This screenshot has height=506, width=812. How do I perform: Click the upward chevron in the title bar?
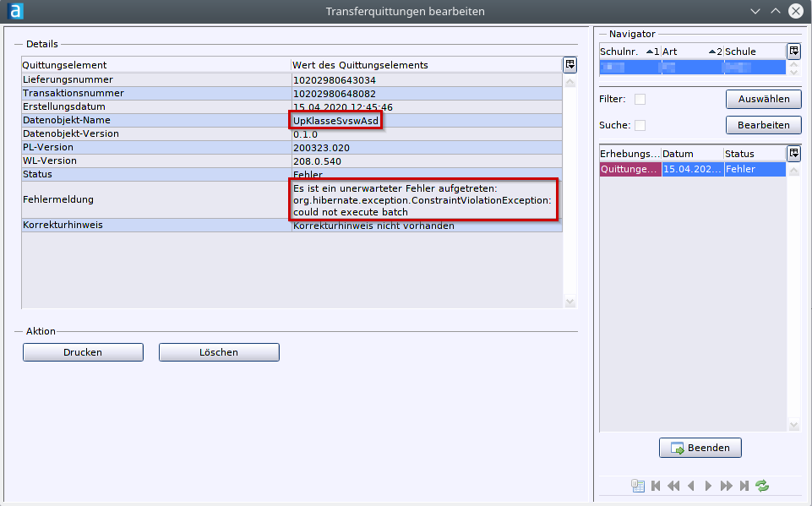click(x=775, y=11)
